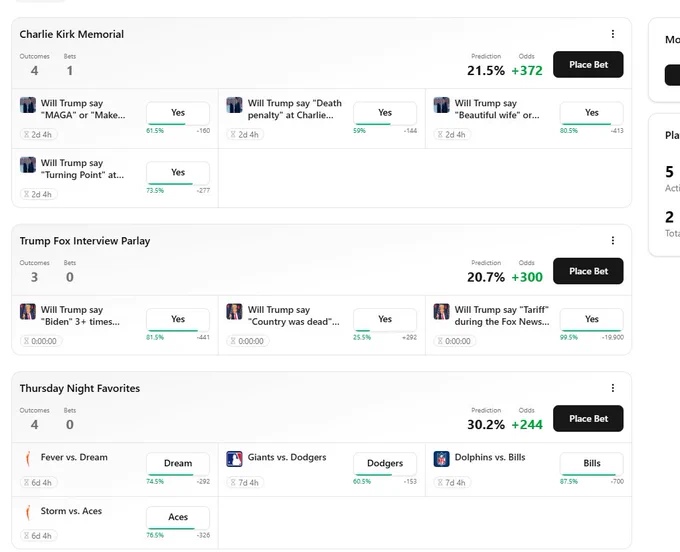Viewport: 680px width, 552px height.
Task: Select Yes for Trump saying "Death penalty"
Action: tap(385, 113)
